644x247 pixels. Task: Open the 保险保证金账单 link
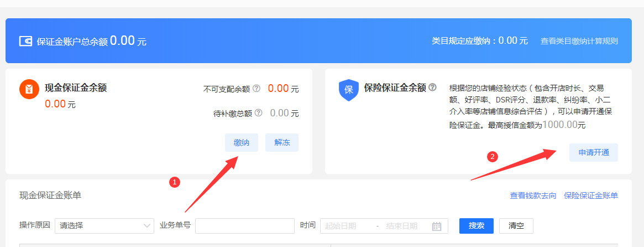[x=591, y=195]
